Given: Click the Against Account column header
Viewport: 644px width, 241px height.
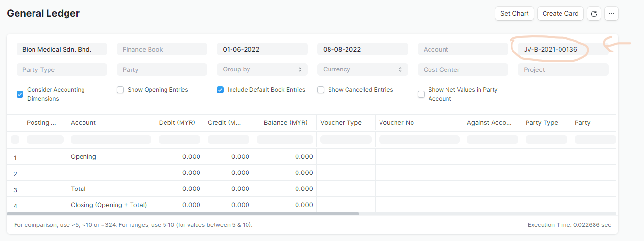Looking at the screenshot, I should [x=493, y=123].
